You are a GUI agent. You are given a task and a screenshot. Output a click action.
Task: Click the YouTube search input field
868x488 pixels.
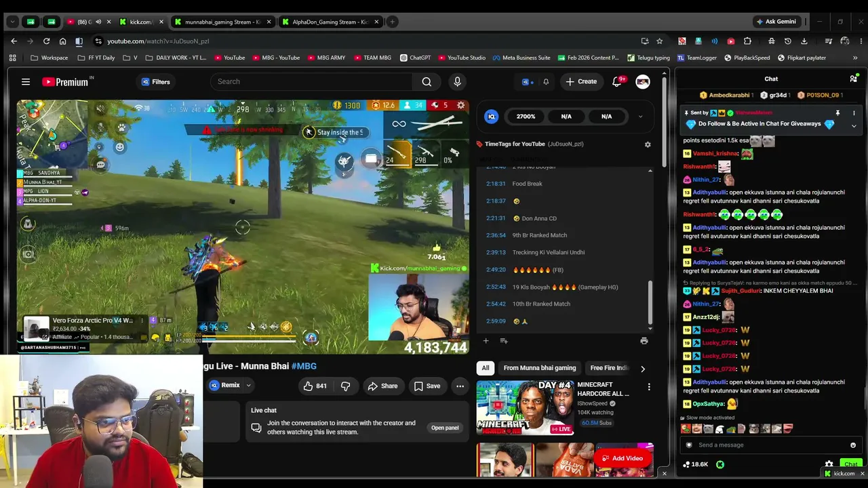coord(311,82)
